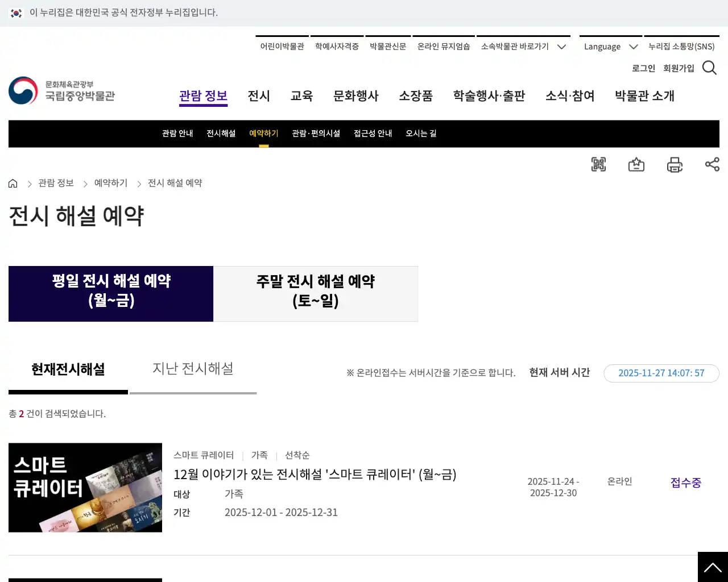Click the share icon

712,164
